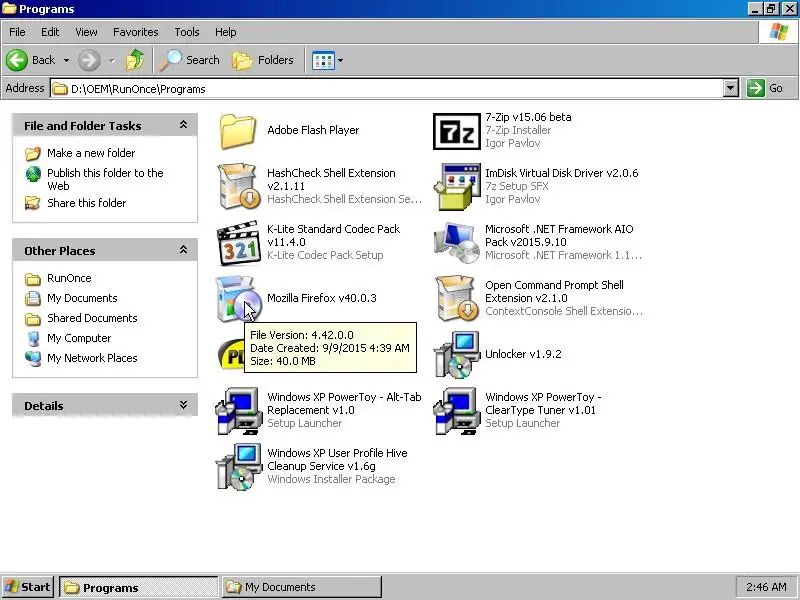Open the Favorites menu
The width and height of the screenshot is (800, 600).
(136, 32)
